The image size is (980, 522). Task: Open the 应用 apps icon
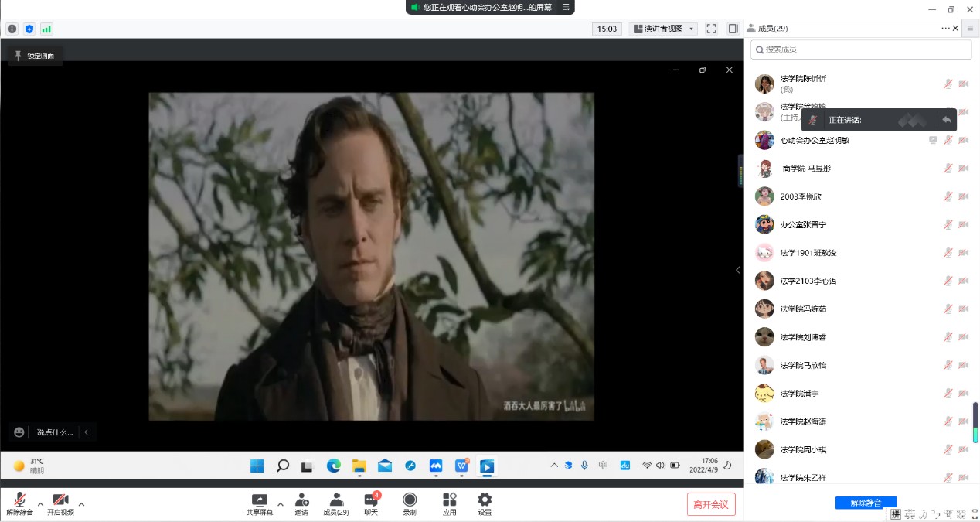(x=449, y=500)
